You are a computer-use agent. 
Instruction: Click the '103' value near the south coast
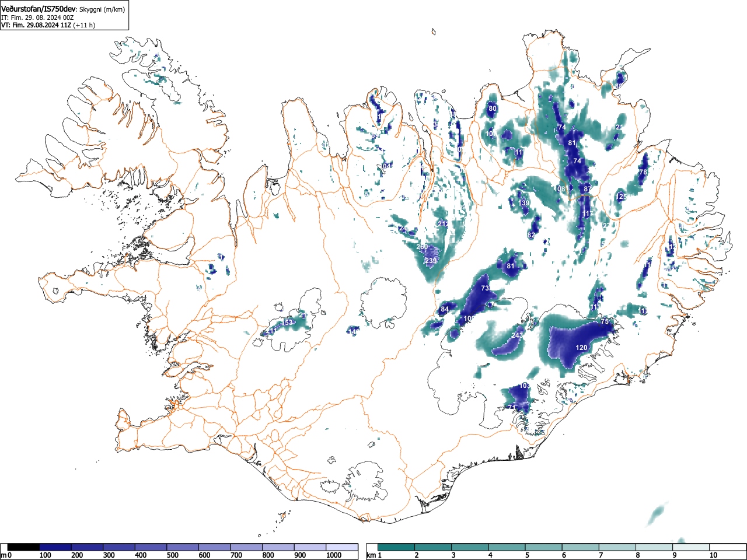pyautogui.click(x=525, y=386)
